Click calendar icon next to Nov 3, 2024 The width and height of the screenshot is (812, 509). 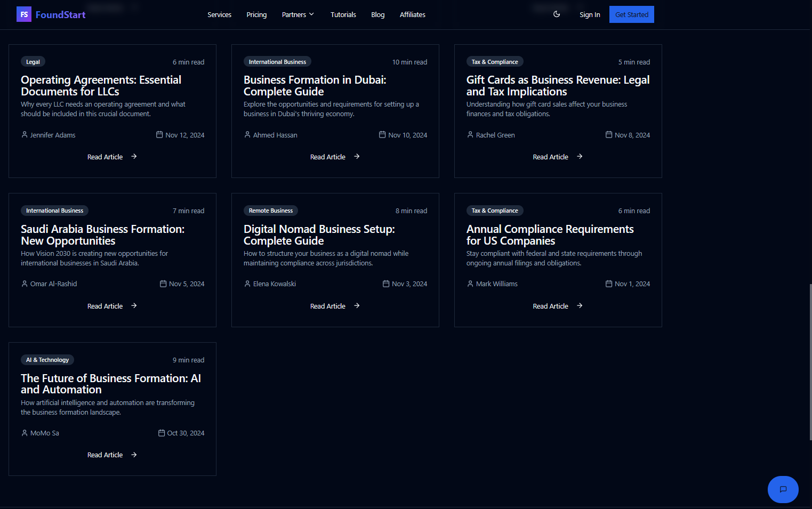point(386,284)
